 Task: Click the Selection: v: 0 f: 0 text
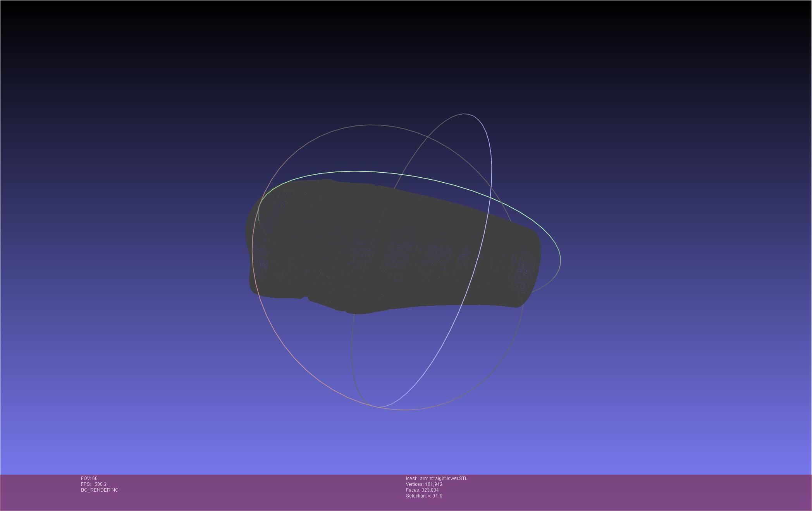[x=424, y=496]
